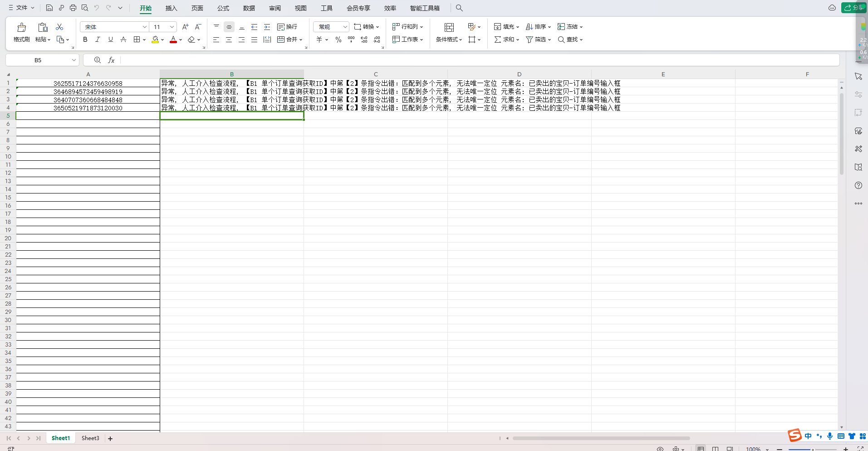Click the strikethrough text icon
The height and width of the screenshot is (451, 868).
click(x=123, y=40)
